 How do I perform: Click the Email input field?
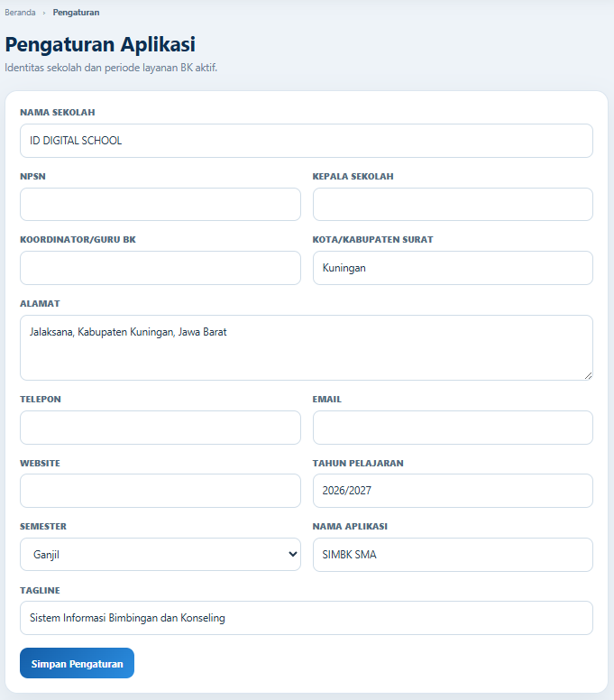click(x=453, y=428)
